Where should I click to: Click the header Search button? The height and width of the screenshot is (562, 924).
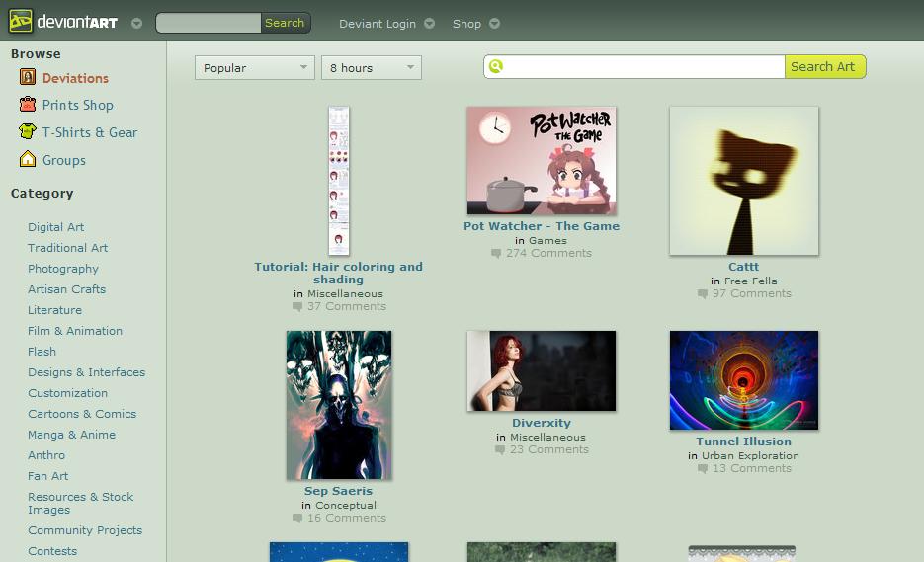coord(285,23)
